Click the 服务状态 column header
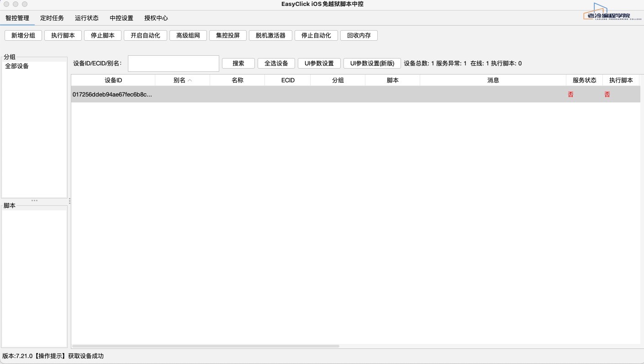 pos(585,80)
